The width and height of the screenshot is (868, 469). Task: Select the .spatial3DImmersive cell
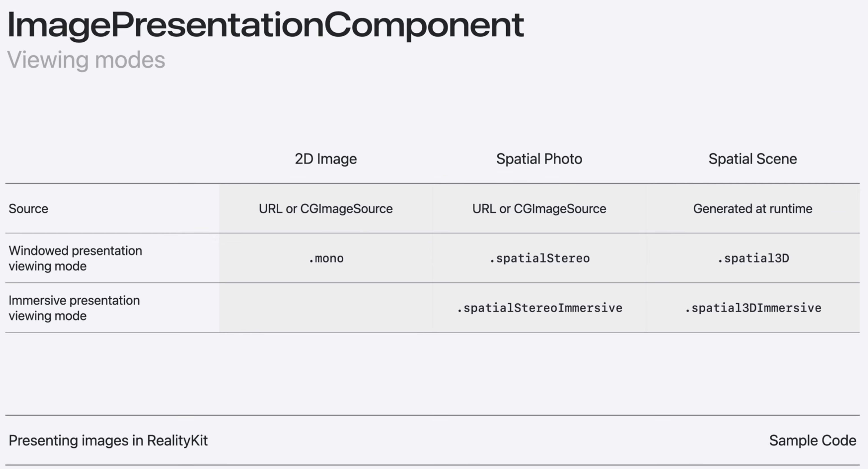coord(753,308)
